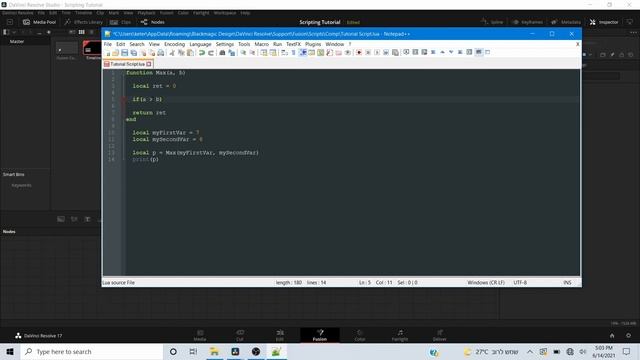The height and width of the screenshot is (360, 640).
Task: Click the green Undo arrow icon
Action: pyautogui.click(x=202, y=53)
